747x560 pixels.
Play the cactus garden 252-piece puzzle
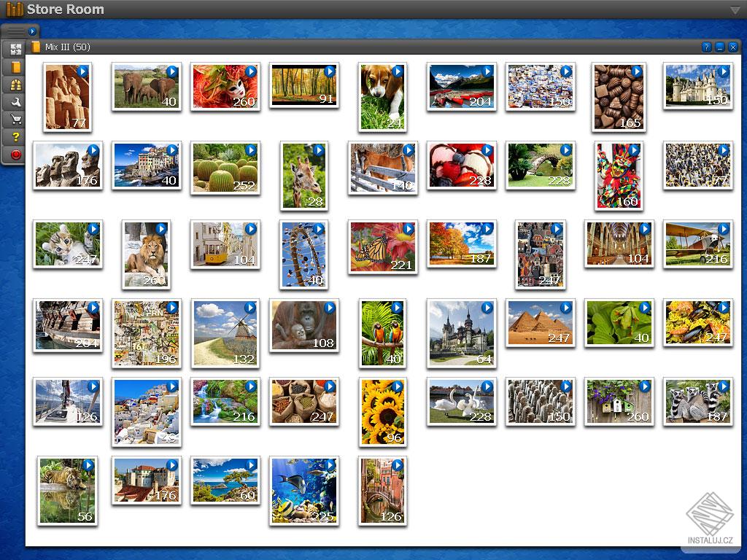point(251,150)
